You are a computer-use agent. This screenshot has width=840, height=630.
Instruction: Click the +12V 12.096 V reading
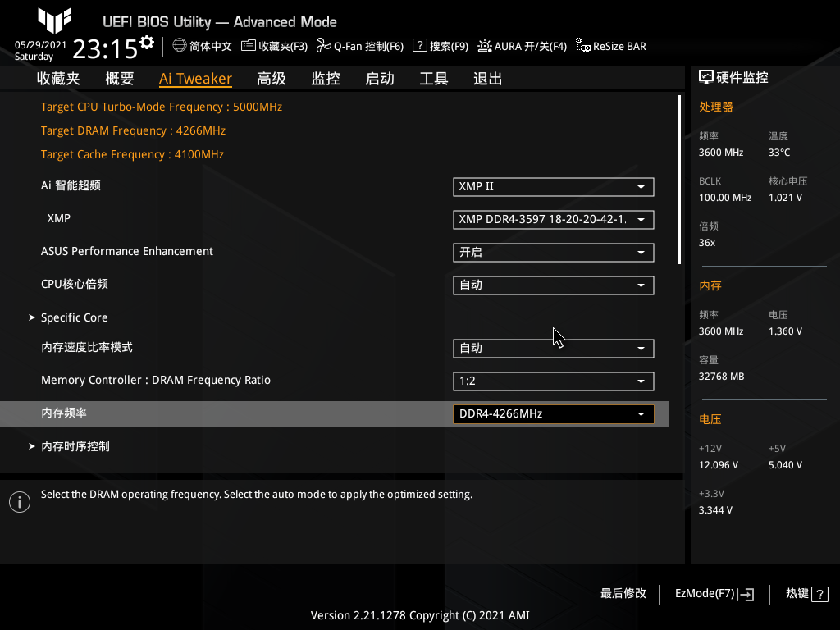pos(719,465)
